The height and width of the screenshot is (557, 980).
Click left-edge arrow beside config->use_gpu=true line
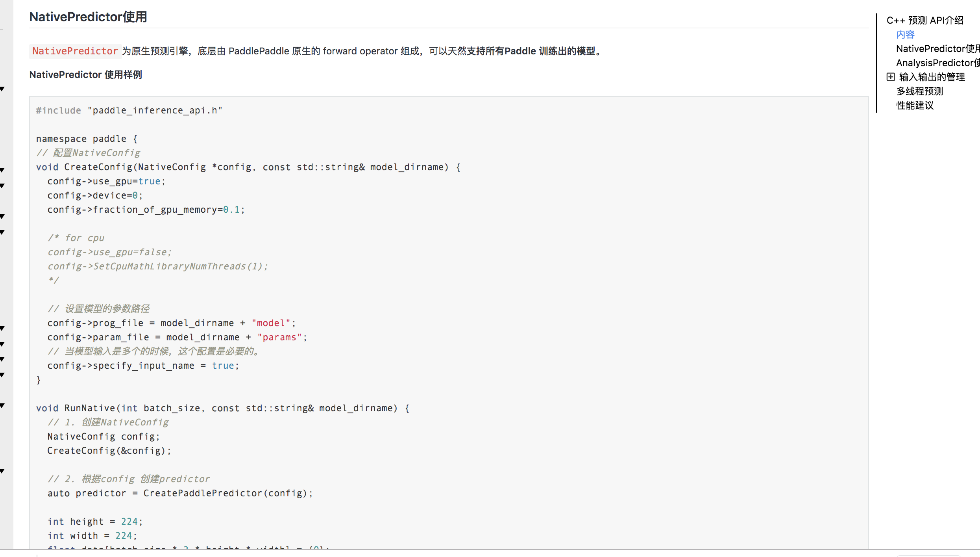(2, 186)
